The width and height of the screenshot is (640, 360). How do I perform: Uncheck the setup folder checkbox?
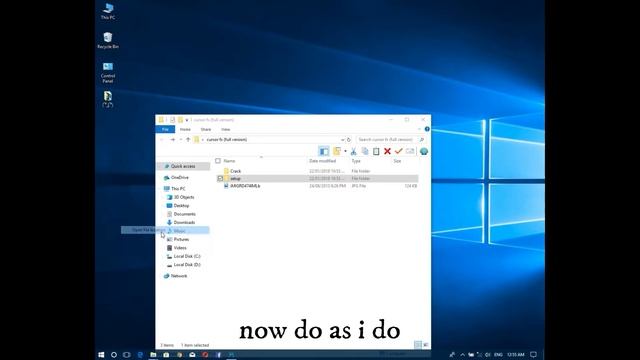point(220,178)
